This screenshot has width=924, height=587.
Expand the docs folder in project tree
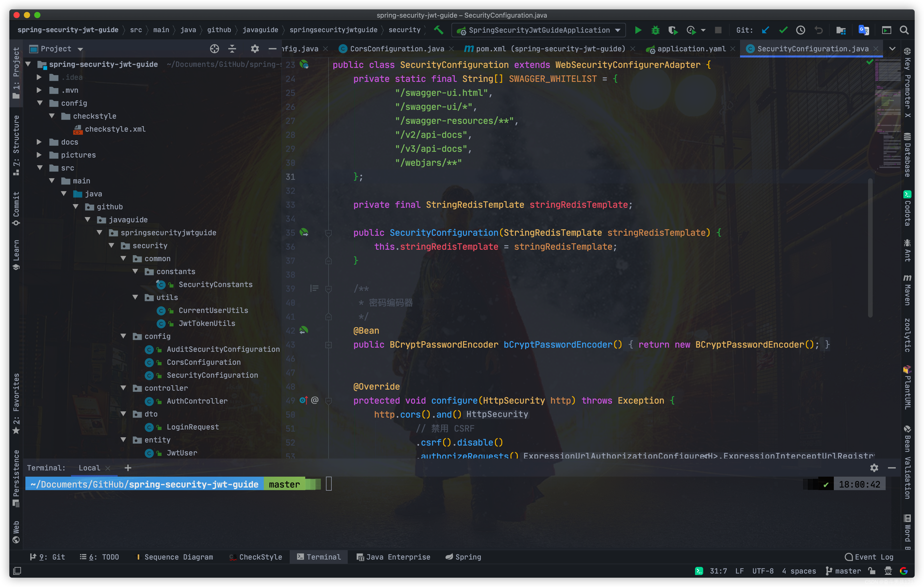pos(39,142)
